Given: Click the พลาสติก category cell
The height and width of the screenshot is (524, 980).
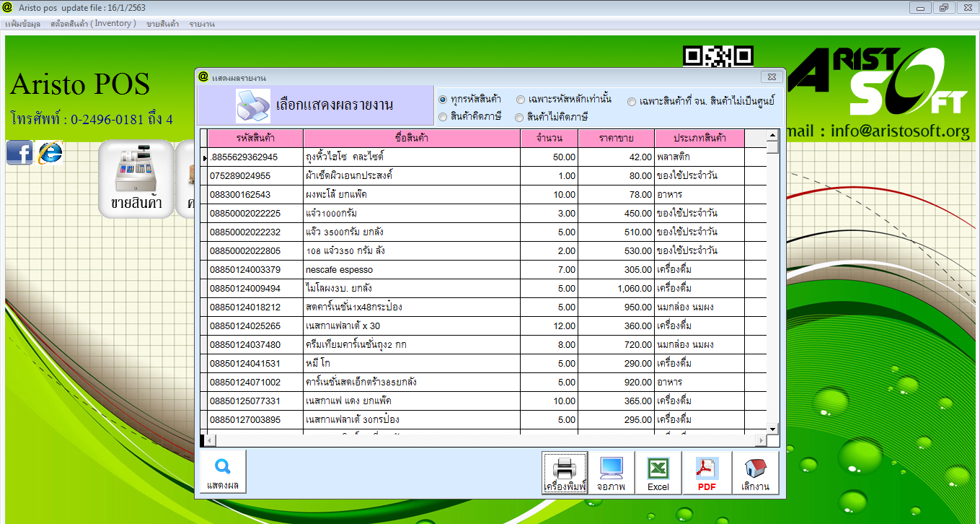Looking at the screenshot, I should pos(699,157).
